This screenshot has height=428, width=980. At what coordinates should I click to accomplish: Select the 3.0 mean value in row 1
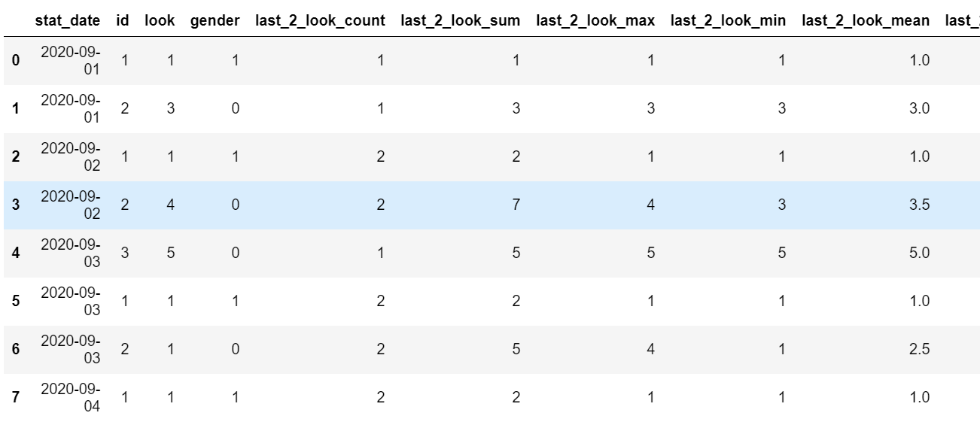[920, 108]
